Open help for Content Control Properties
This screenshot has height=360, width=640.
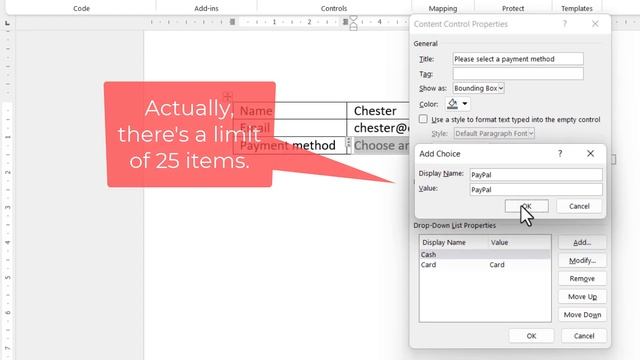click(x=564, y=24)
